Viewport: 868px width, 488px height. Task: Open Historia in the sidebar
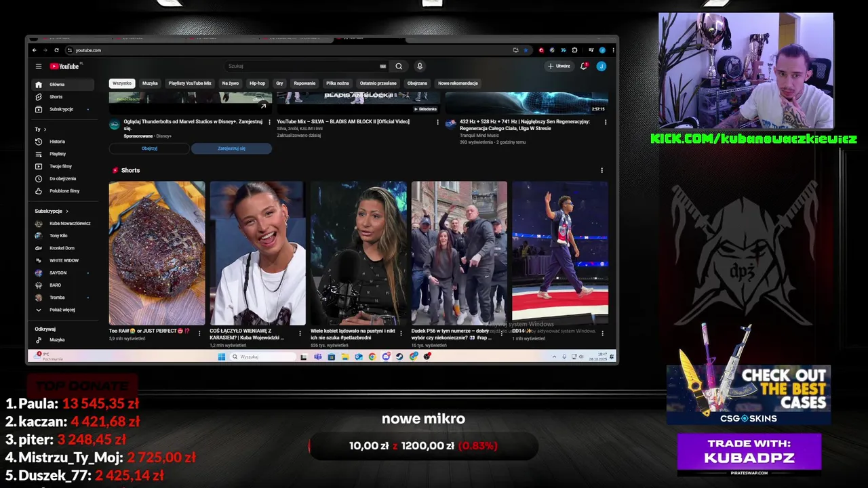point(64,142)
